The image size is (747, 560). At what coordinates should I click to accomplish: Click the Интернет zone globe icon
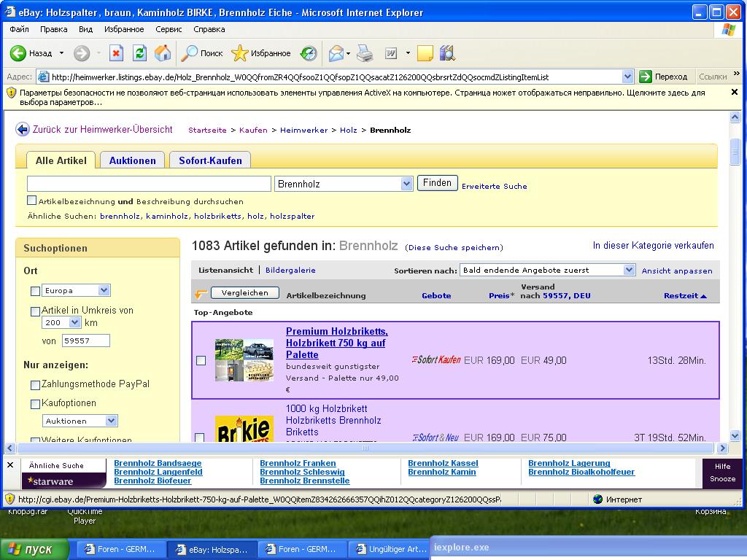(598, 499)
